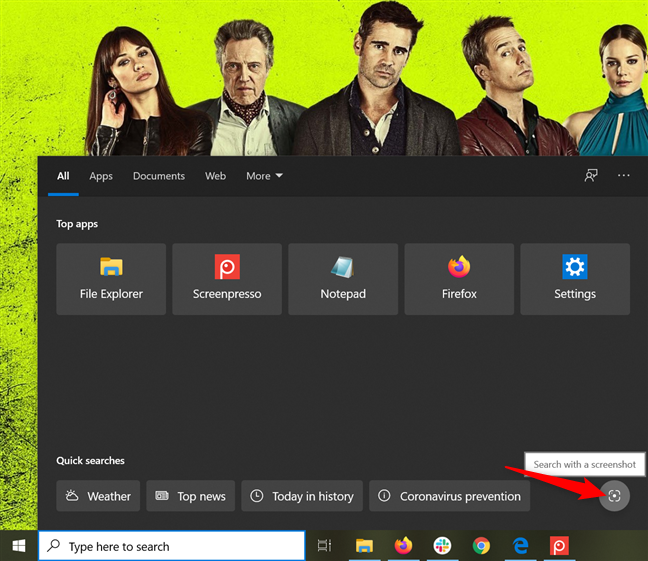Open Slack from the taskbar
This screenshot has width=648, height=561.
(442, 546)
